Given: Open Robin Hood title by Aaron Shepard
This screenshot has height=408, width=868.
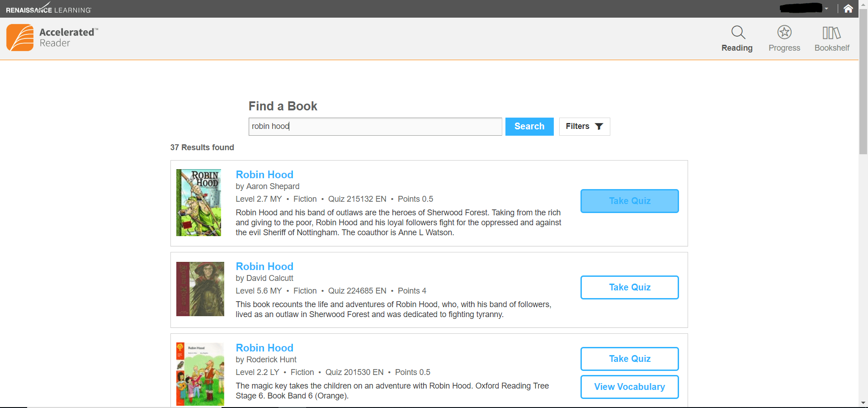Looking at the screenshot, I should click(264, 175).
